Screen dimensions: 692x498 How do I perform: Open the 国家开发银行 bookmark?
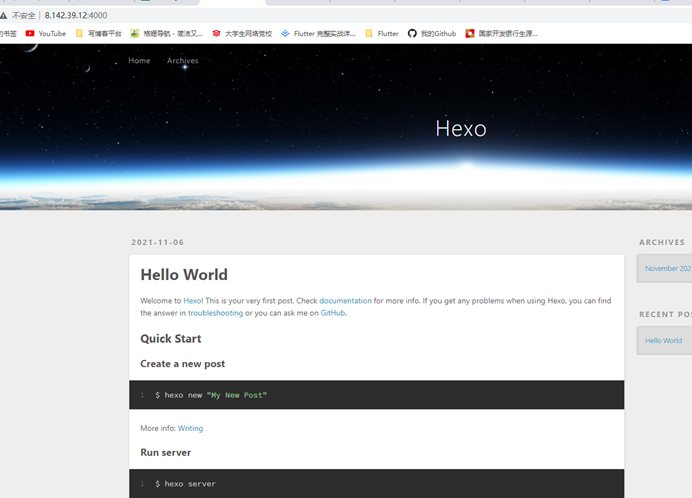coord(502,34)
